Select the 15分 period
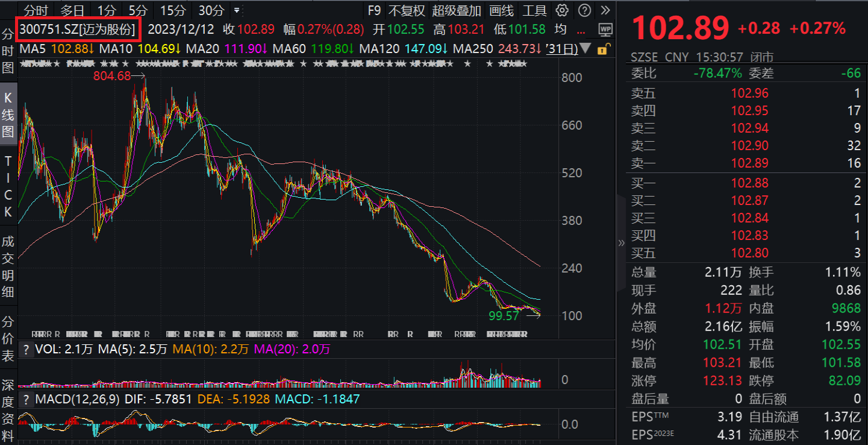 [x=173, y=10]
